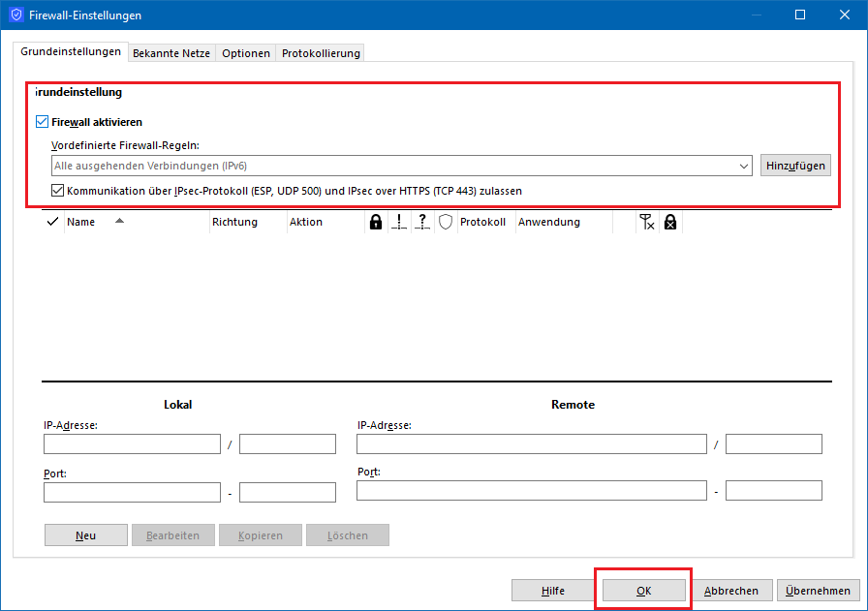Select the Optionen tab
868x611 pixels.
246,53
